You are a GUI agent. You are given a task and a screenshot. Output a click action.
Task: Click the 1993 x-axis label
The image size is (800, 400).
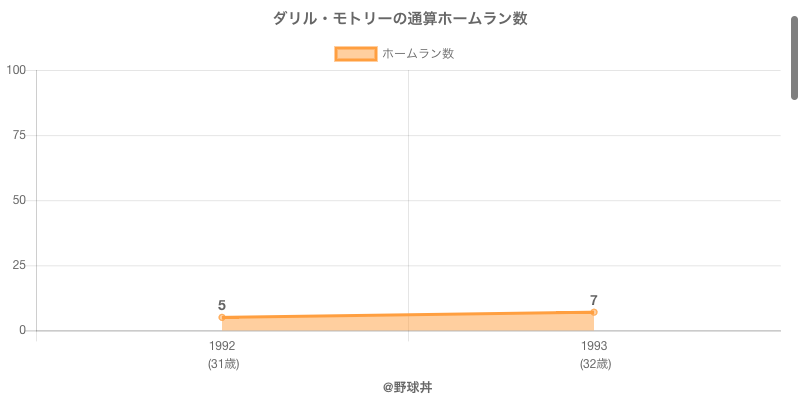(x=594, y=346)
